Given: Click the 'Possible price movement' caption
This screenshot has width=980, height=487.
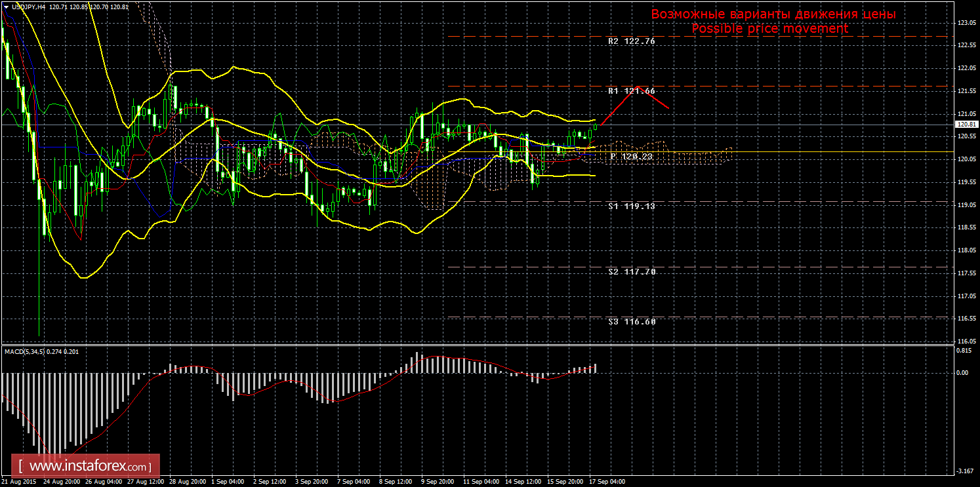Looking at the screenshot, I should [770, 29].
